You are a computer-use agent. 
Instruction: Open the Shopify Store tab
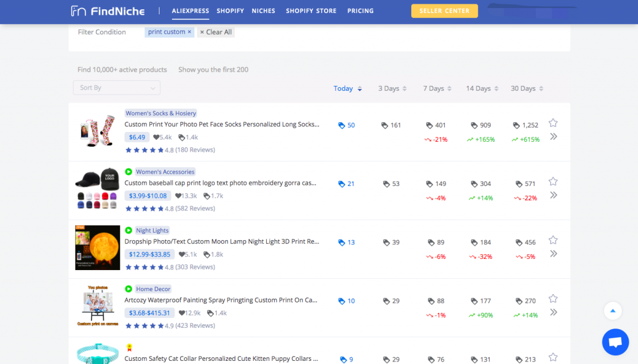[312, 11]
